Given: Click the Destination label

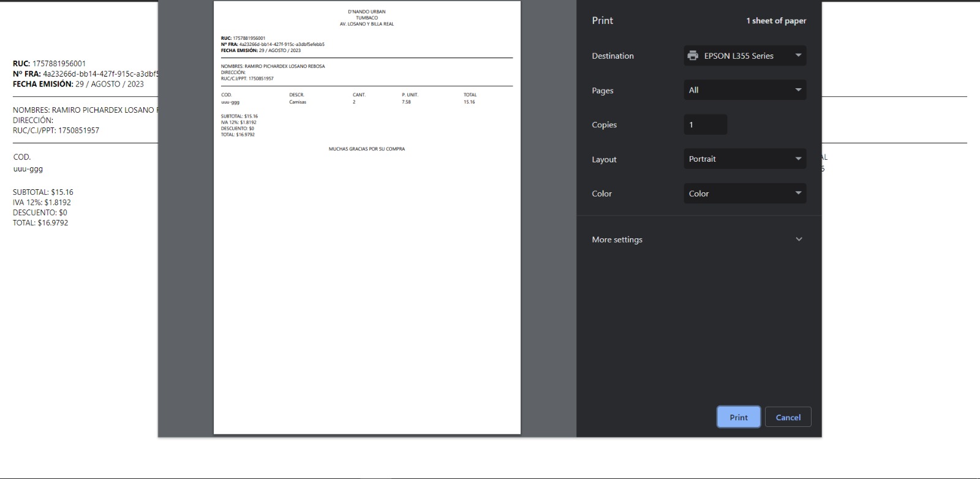Looking at the screenshot, I should pyautogui.click(x=612, y=56).
